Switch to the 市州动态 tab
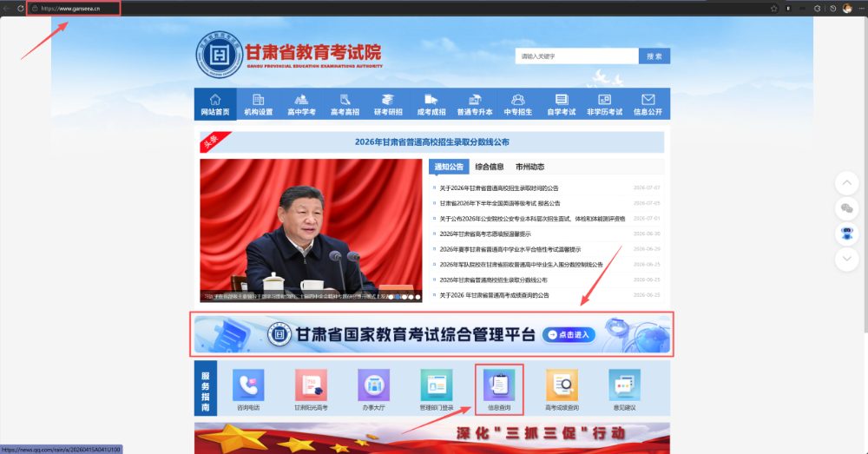 [x=529, y=167]
